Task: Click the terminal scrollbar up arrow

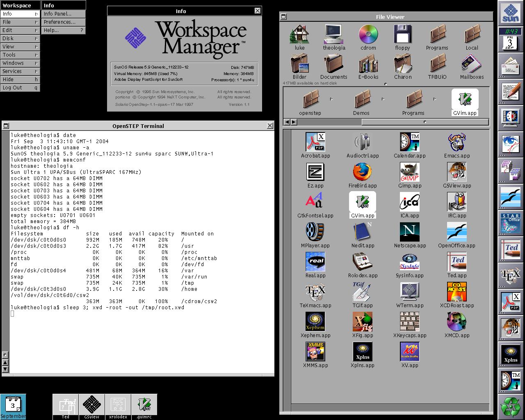Action: point(5,363)
